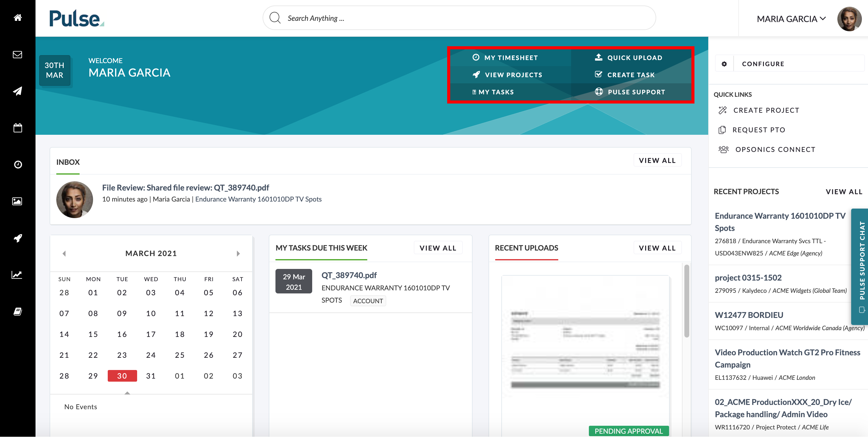The image size is (868, 438).
Task: Go to next month in calendar
Action: tap(238, 254)
